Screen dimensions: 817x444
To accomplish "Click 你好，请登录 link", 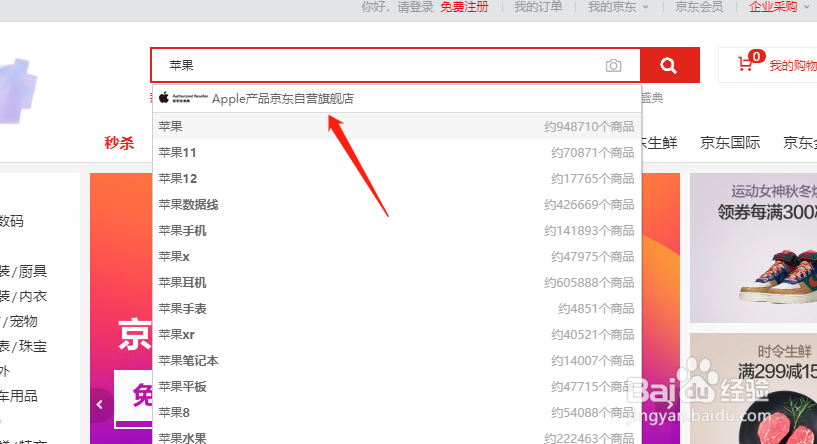I will (398, 7).
